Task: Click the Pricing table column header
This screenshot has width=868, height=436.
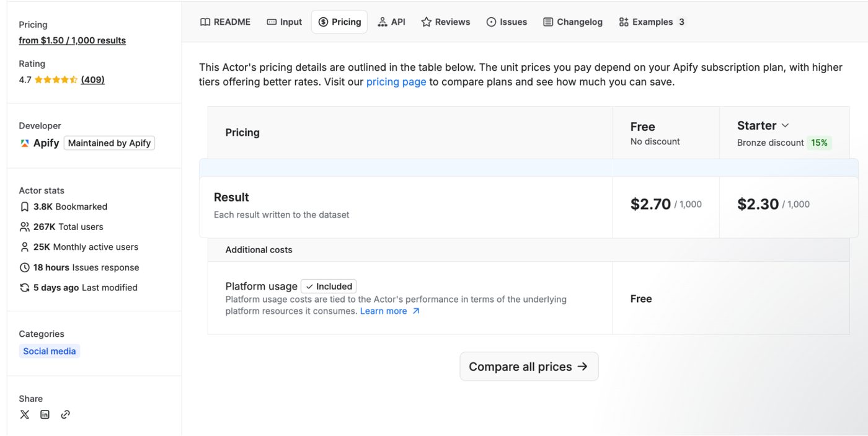Action: coord(242,133)
